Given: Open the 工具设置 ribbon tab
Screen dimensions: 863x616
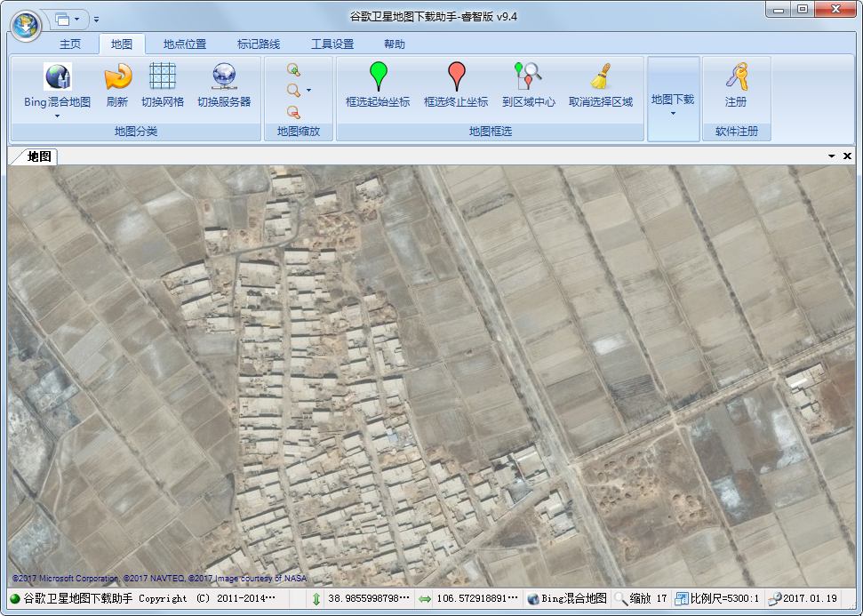Looking at the screenshot, I should tap(332, 44).
